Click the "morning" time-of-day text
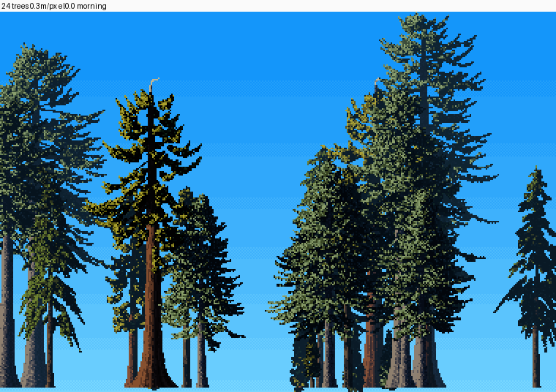 (91, 7)
